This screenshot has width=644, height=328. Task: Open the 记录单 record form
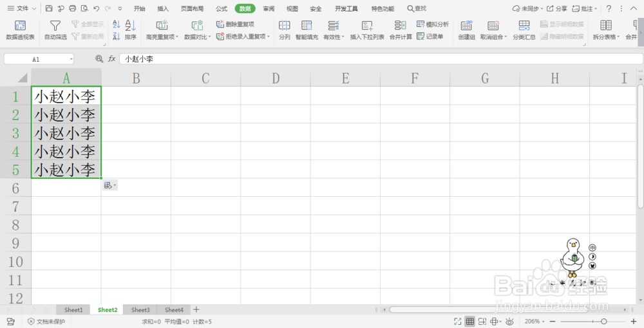430,37
